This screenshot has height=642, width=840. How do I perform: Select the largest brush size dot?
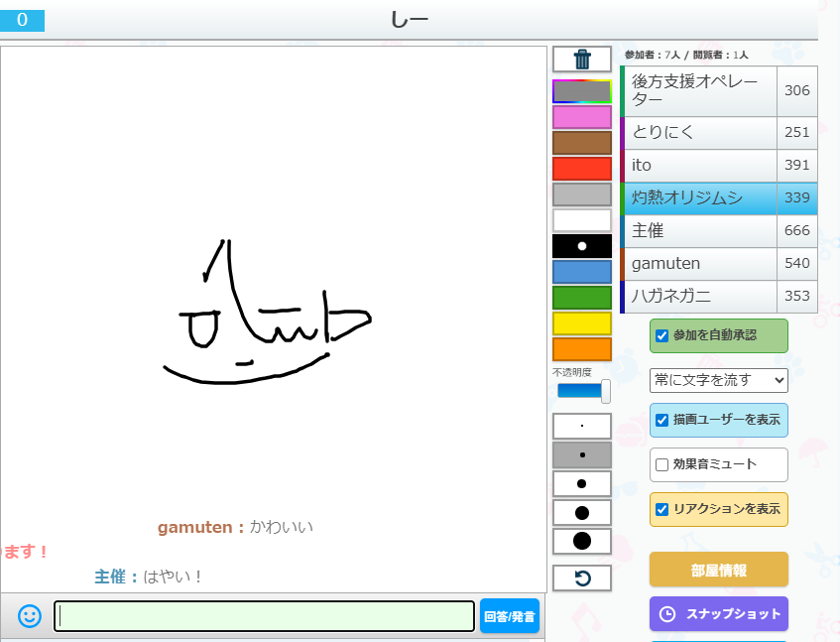point(582,541)
